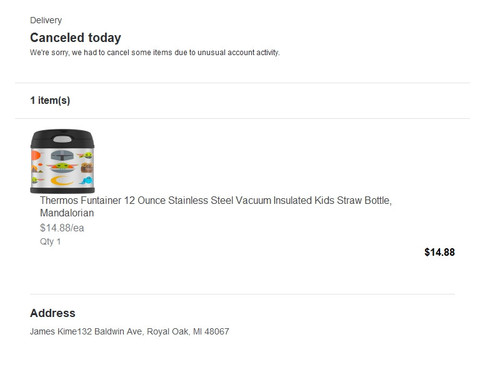Click the Address section heading
This screenshot has width=500, height=379.
[x=53, y=313]
